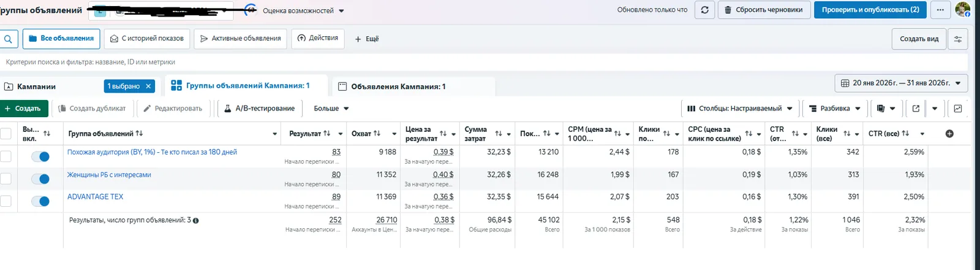Click the info icon beside the results total
This screenshot has height=270, width=980.
point(196,221)
